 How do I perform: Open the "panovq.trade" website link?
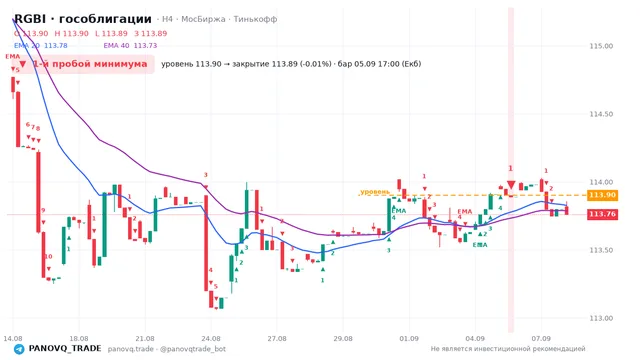pyautogui.click(x=131, y=349)
